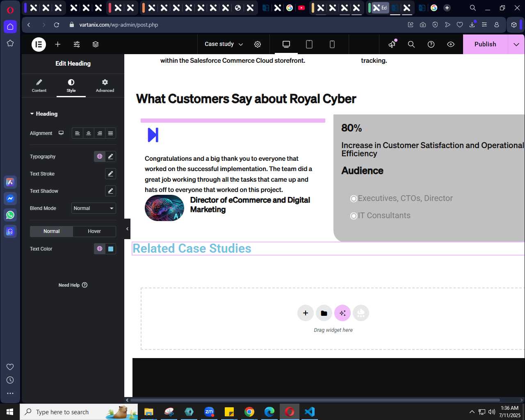
Task: Open Alignment responsive device switcher
Action: point(61,133)
